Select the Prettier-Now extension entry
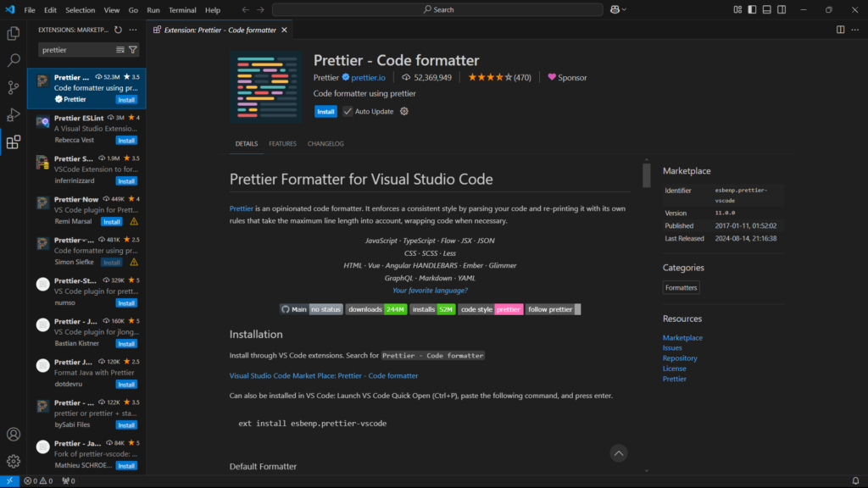 tap(87, 210)
